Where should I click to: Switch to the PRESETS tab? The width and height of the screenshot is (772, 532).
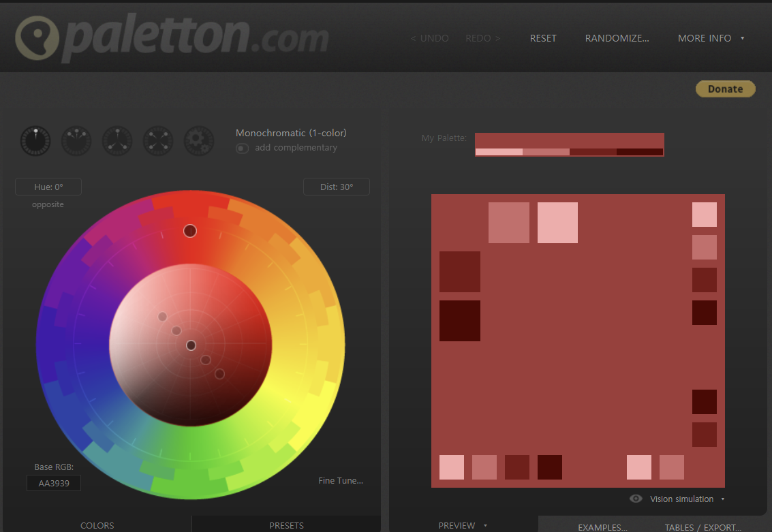286,525
